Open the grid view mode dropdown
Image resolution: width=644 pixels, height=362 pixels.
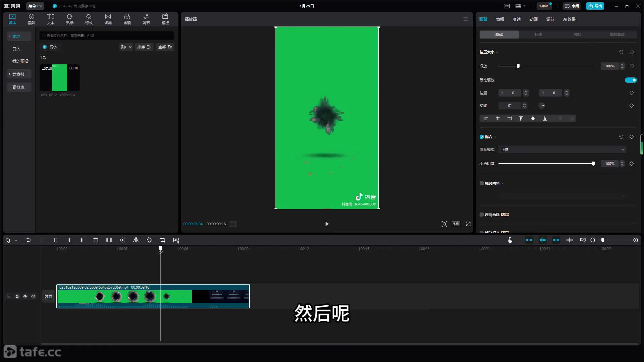(126, 47)
